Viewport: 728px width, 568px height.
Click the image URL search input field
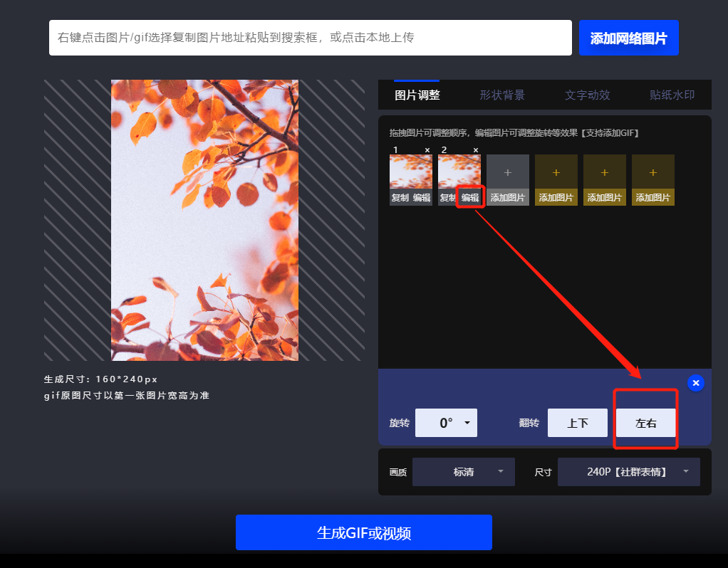[x=310, y=37]
